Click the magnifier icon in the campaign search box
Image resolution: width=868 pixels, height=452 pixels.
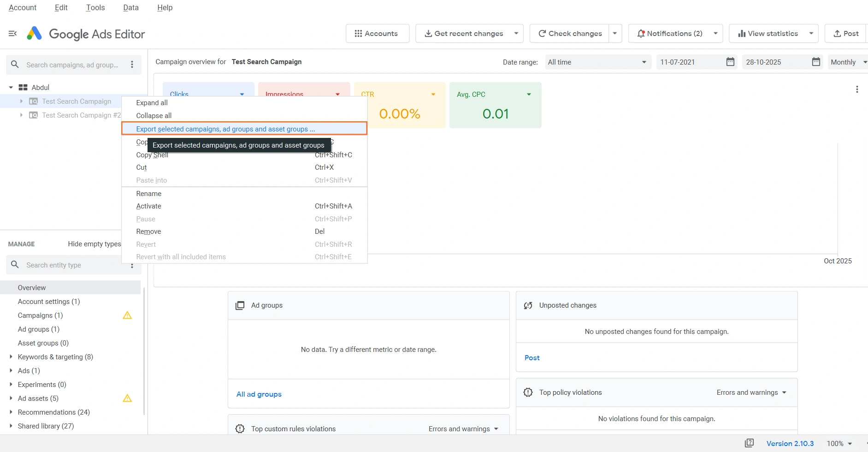15,65
